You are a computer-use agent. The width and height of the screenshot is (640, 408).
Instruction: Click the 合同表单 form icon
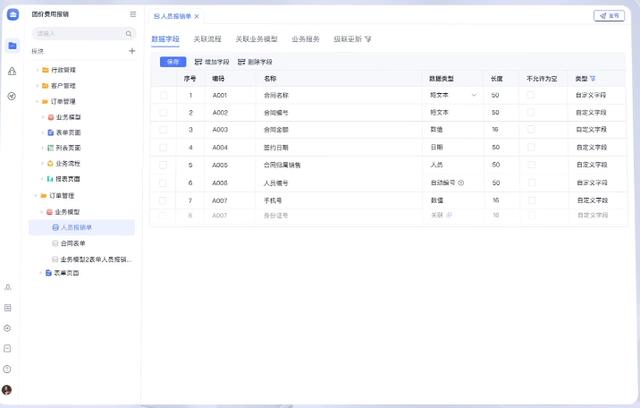point(55,244)
